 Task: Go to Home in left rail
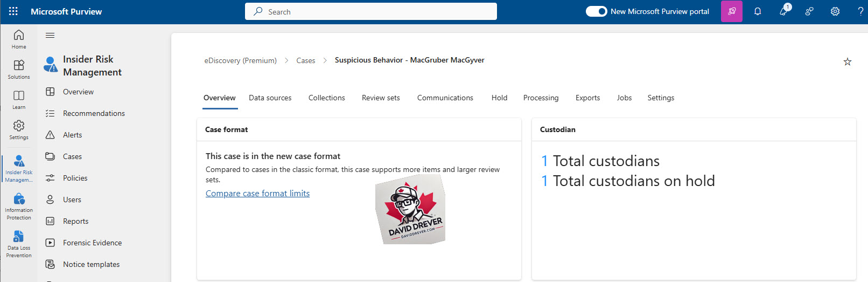click(x=19, y=39)
